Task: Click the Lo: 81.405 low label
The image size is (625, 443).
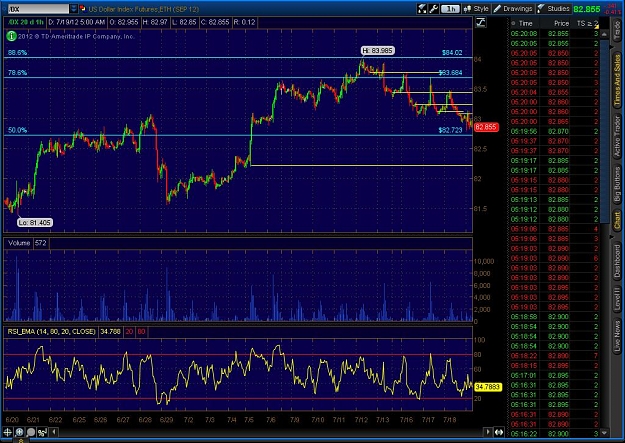Action: 35,222
